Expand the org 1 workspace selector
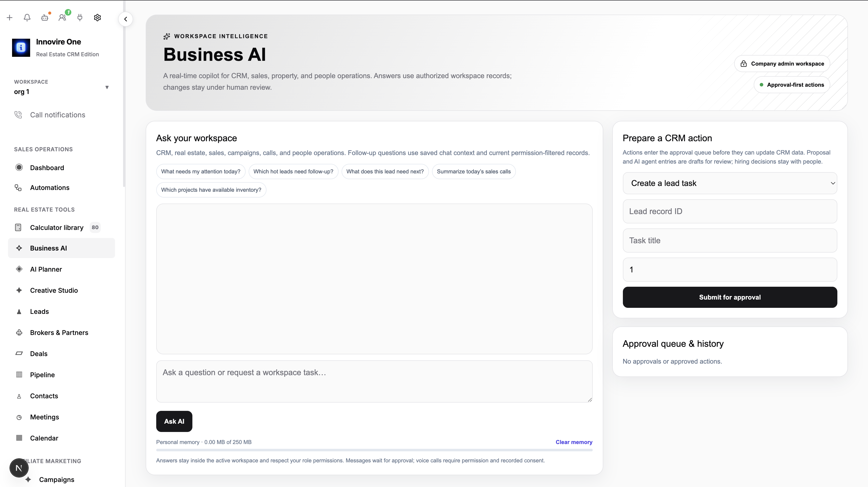This screenshot has width=868, height=487. [x=62, y=87]
